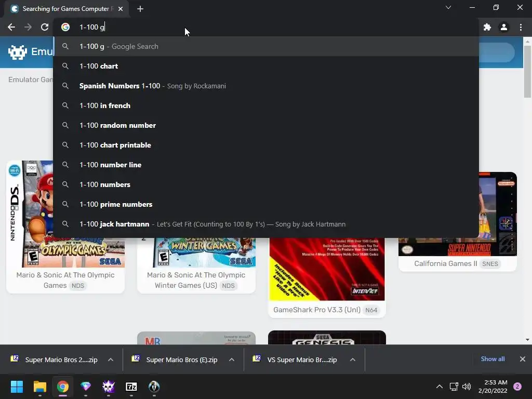Click the network tray icon
The image size is (532, 399).
(454, 387)
